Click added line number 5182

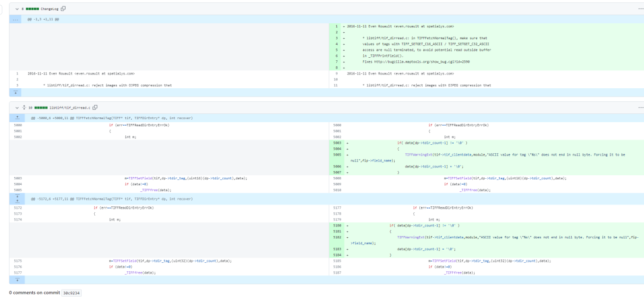coord(338,237)
